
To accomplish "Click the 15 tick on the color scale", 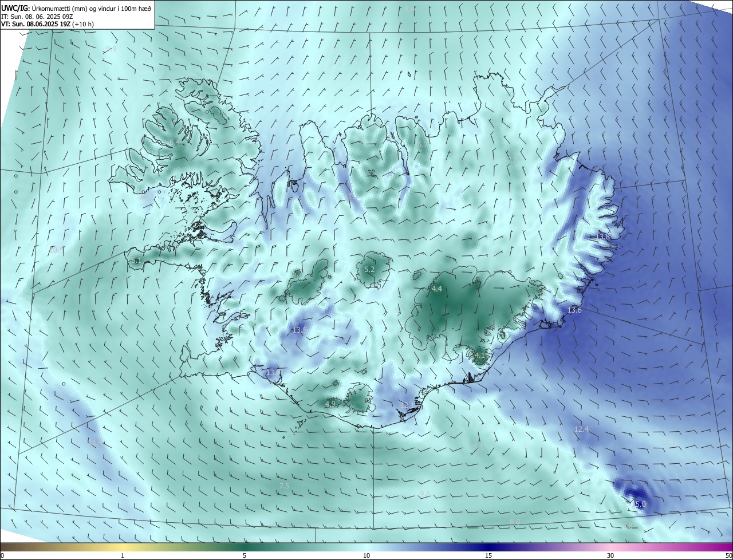I will (x=488, y=555).
